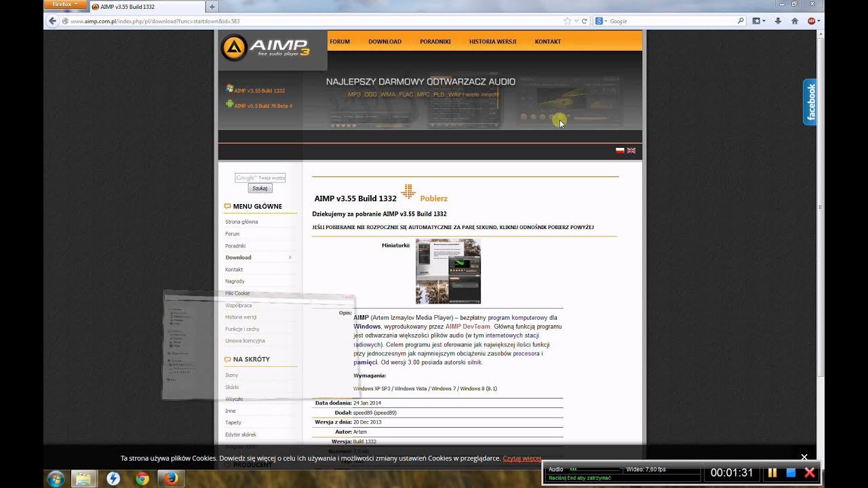Click the Szukaj search button
Viewport: 868px width, 488px height.
tap(260, 188)
